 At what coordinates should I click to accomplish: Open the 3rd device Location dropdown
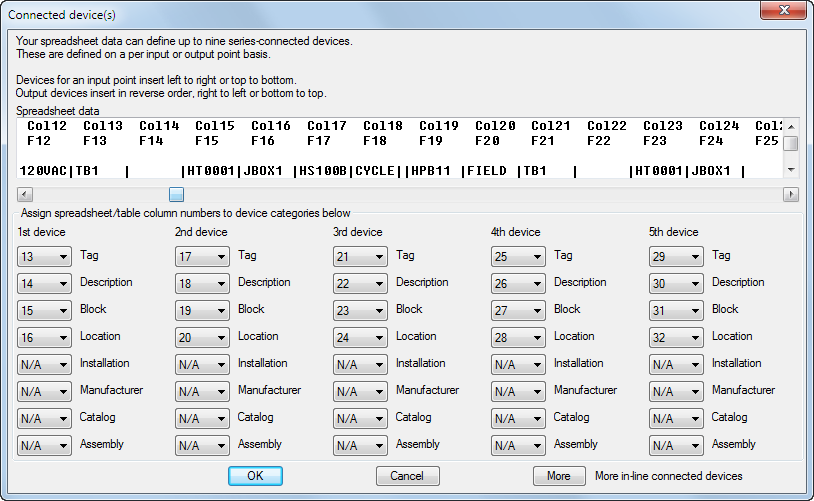[x=360, y=337]
